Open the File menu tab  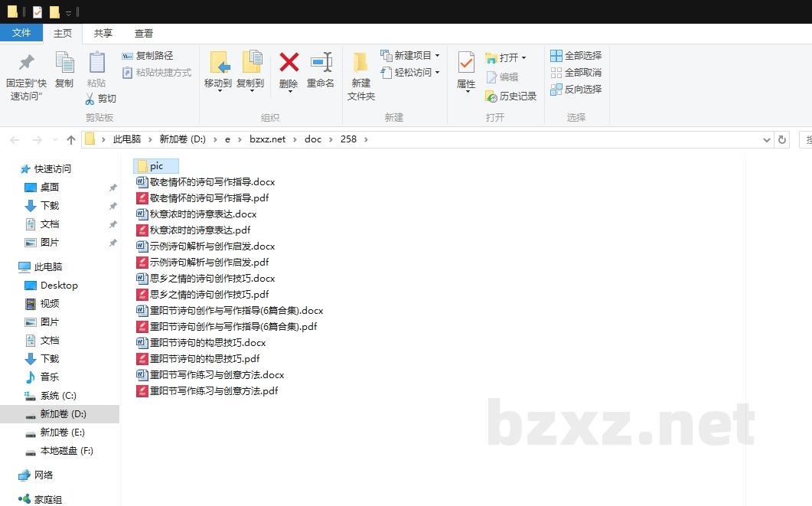(21, 33)
